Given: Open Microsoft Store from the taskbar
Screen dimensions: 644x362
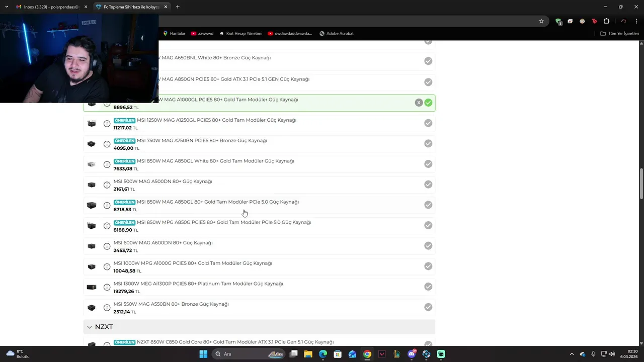Looking at the screenshot, I should 338,354.
